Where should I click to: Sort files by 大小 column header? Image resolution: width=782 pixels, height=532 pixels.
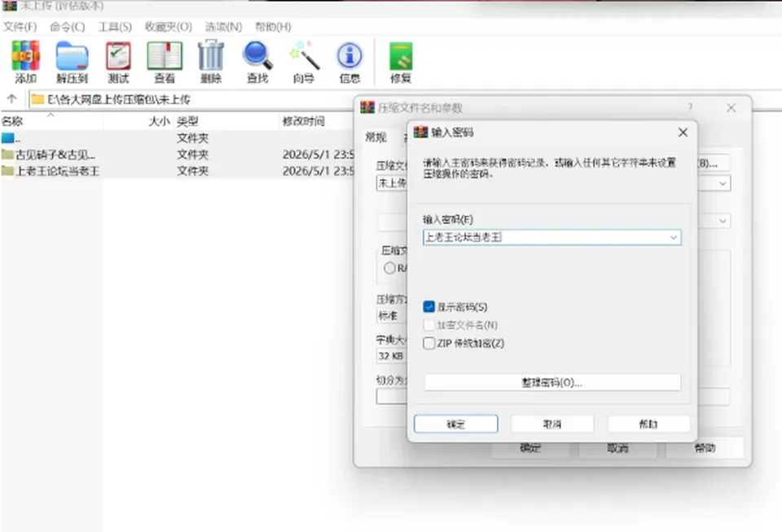pos(138,121)
